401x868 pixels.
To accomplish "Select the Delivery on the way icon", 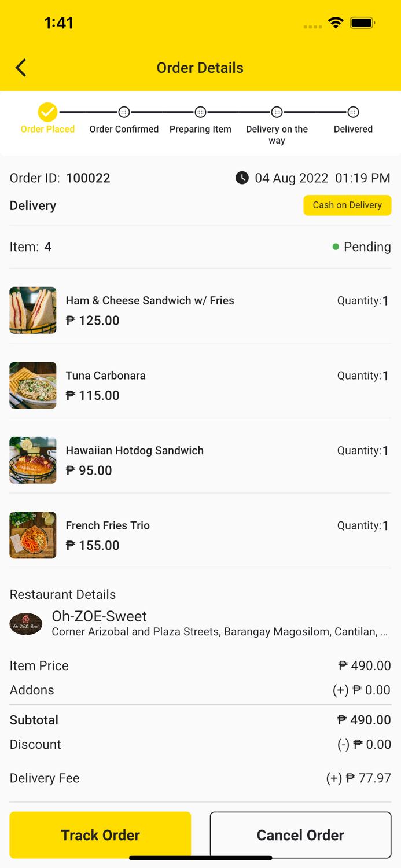I will coord(277,112).
